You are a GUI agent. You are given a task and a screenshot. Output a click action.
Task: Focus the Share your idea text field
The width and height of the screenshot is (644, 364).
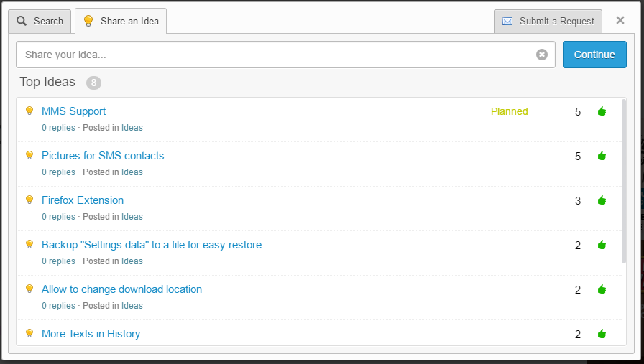(277, 55)
